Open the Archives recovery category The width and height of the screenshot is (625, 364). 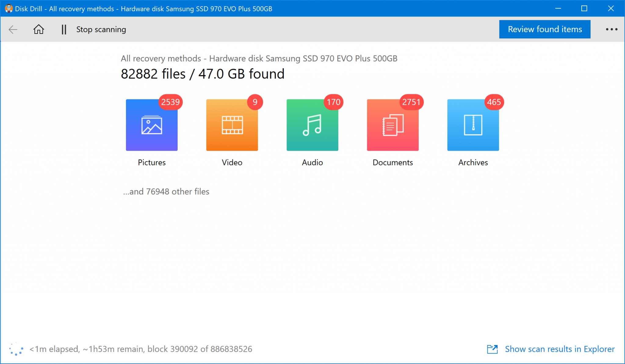473,125
